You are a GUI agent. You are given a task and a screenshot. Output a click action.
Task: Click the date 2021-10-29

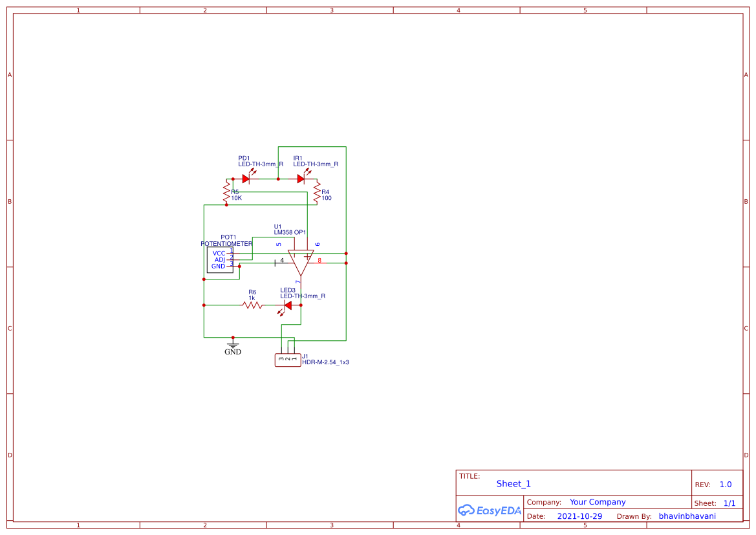coord(579,516)
